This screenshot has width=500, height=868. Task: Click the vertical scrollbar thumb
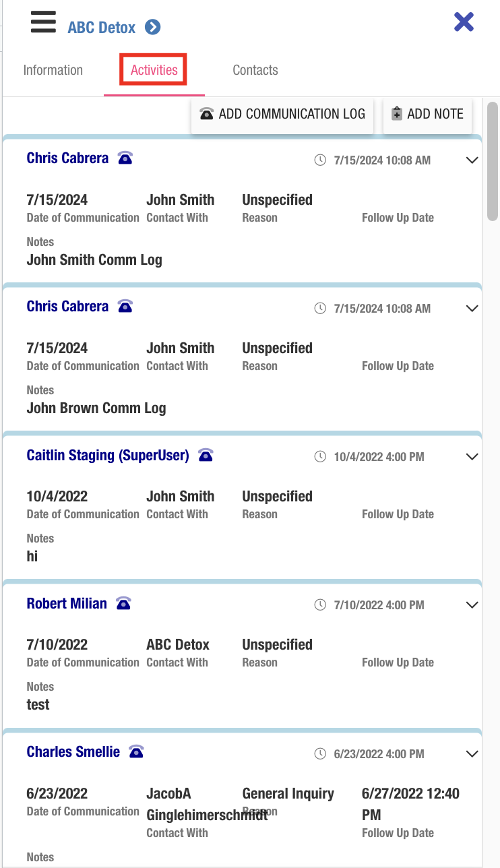pyautogui.click(x=493, y=162)
